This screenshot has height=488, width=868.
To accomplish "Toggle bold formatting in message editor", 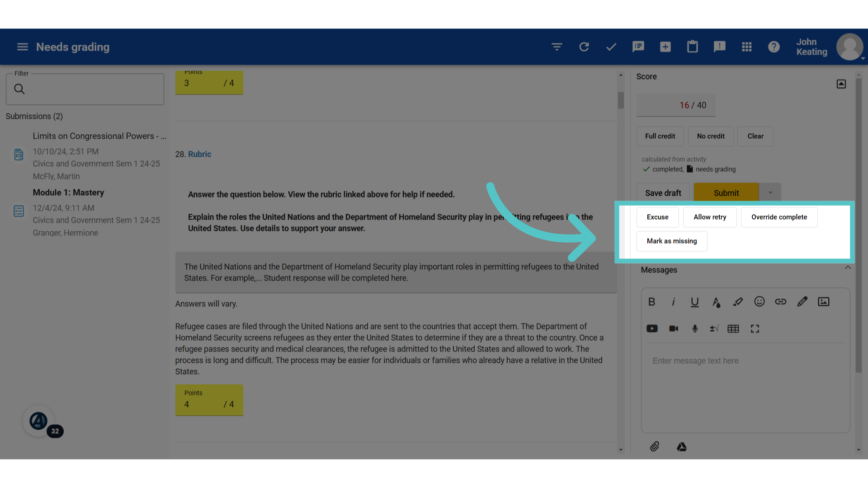I will tap(651, 302).
